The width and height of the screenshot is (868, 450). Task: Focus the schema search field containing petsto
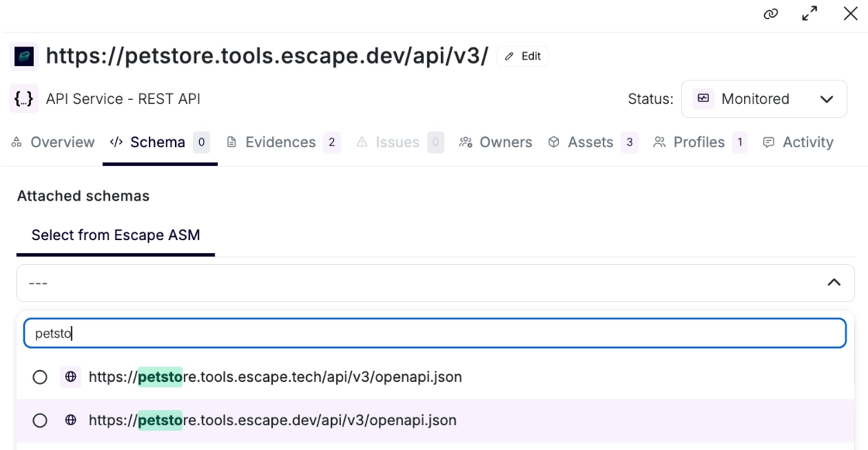[435, 333]
